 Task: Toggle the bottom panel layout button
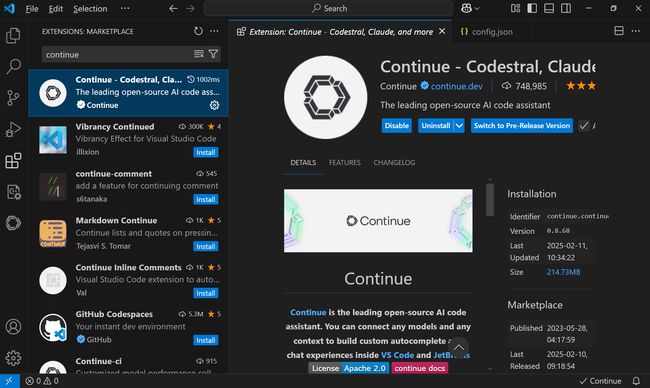point(549,8)
